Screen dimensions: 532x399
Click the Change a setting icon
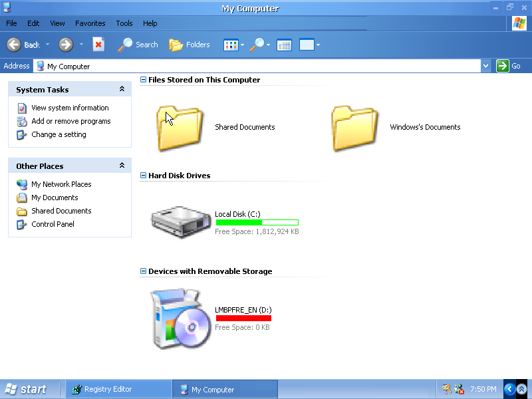coord(22,135)
